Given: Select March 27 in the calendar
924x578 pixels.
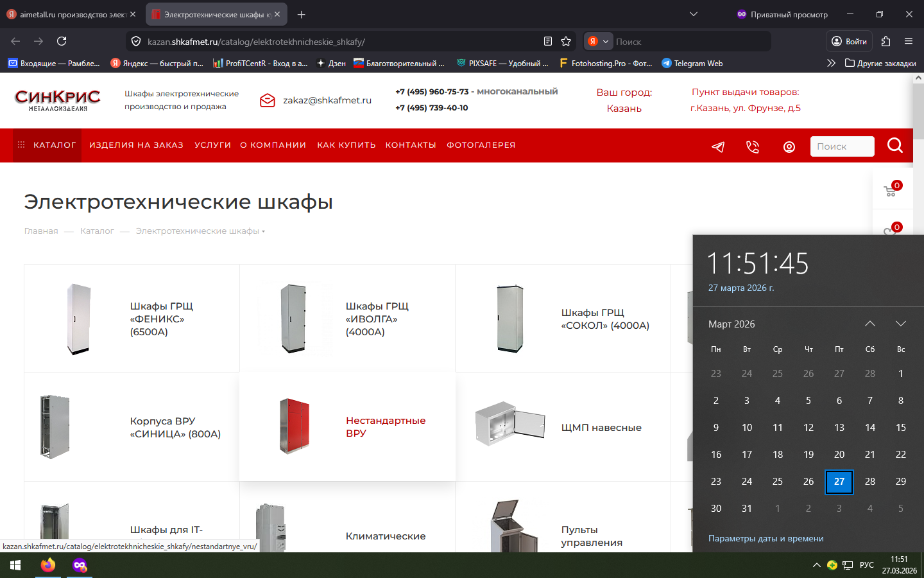Looking at the screenshot, I should [839, 482].
